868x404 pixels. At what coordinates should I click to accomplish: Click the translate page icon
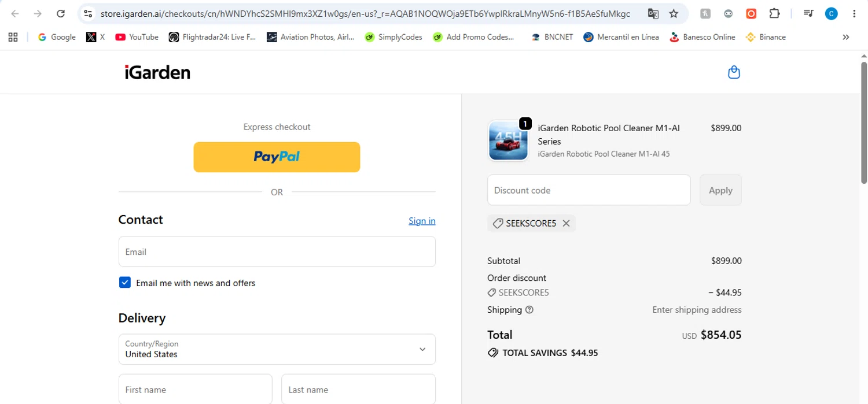point(653,13)
